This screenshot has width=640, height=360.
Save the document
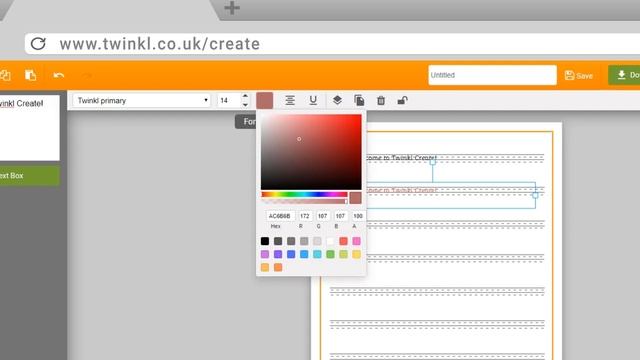[x=578, y=76]
